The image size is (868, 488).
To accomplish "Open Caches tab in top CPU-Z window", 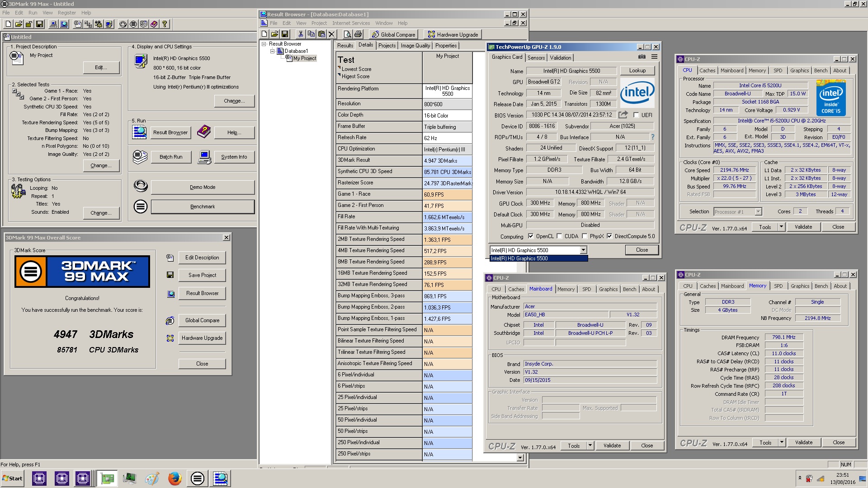I will coord(707,70).
